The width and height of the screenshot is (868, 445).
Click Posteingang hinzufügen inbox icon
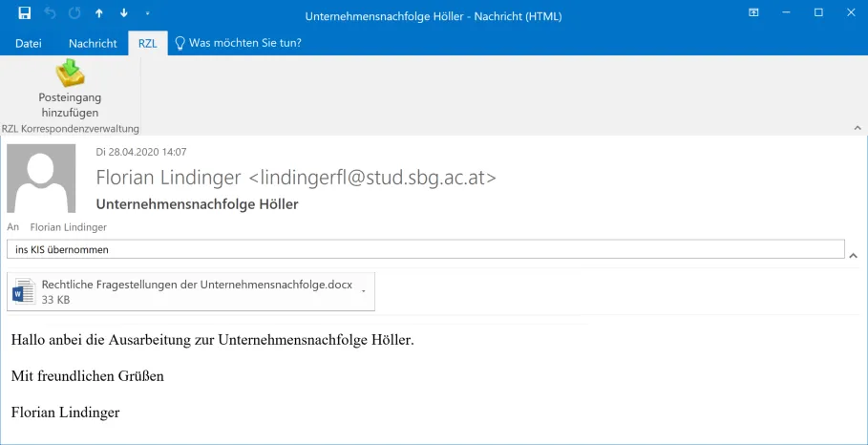(x=70, y=74)
